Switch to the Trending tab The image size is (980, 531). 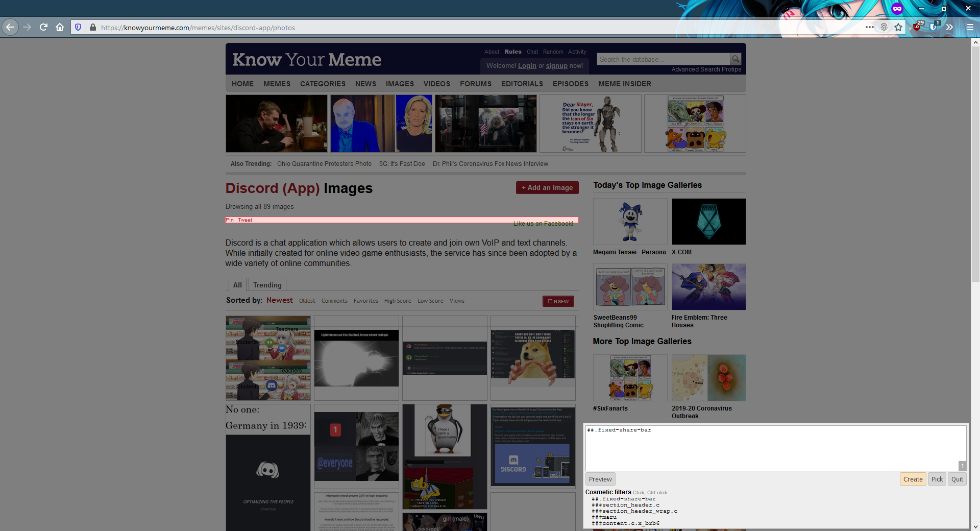click(x=267, y=284)
